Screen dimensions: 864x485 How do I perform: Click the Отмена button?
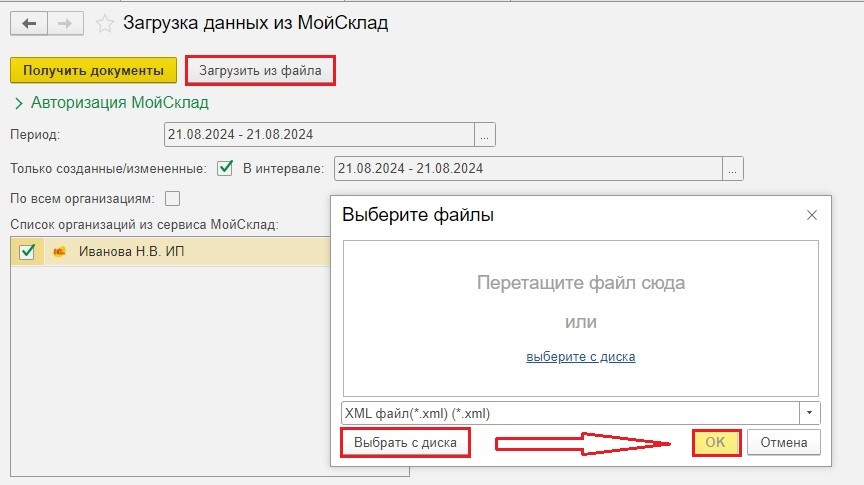point(783,442)
